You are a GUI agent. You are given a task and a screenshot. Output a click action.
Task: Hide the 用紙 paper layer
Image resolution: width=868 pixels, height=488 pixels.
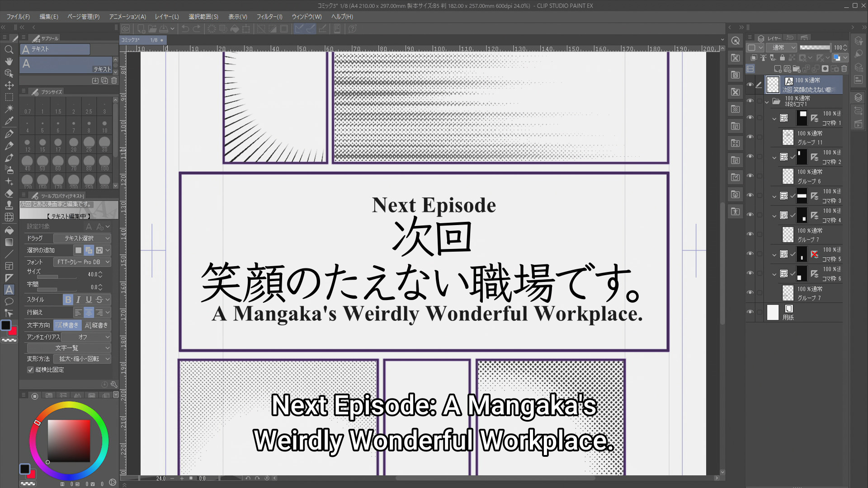(750, 312)
